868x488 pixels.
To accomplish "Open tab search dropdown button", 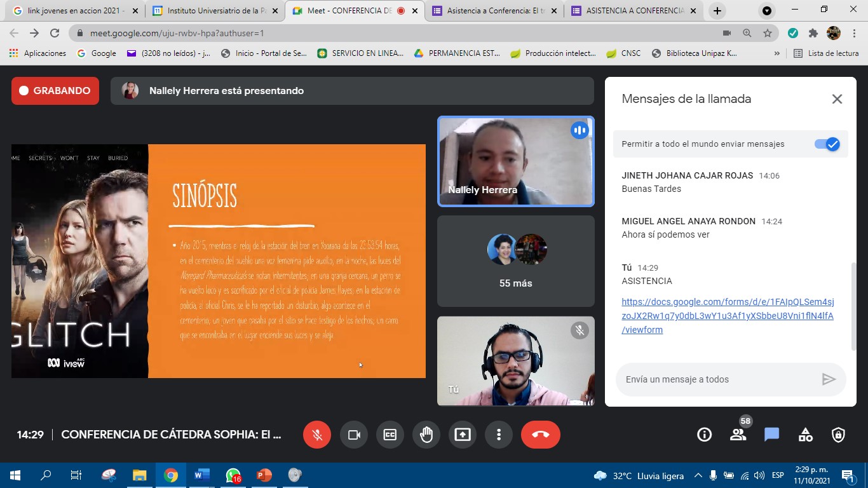I will (x=767, y=11).
